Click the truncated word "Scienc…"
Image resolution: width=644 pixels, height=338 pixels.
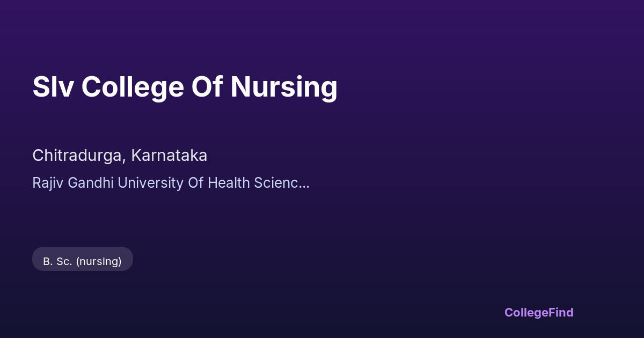[x=282, y=183]
